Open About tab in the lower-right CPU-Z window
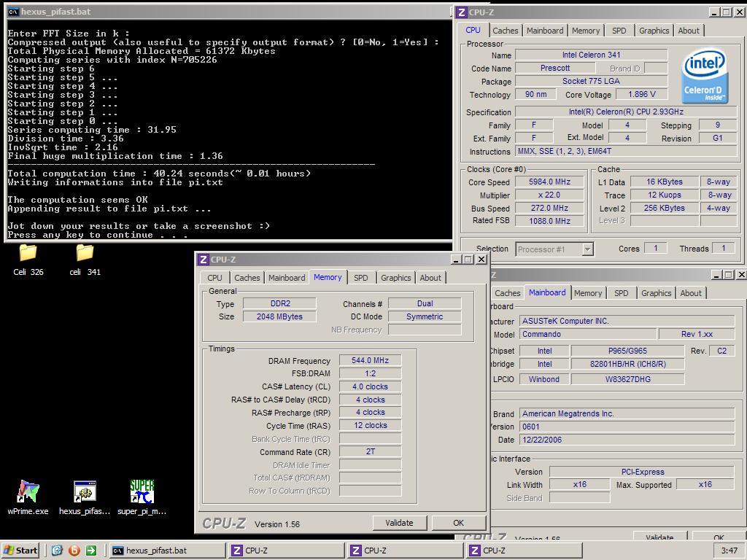This screenshot has width=747, height=560. 691,293
